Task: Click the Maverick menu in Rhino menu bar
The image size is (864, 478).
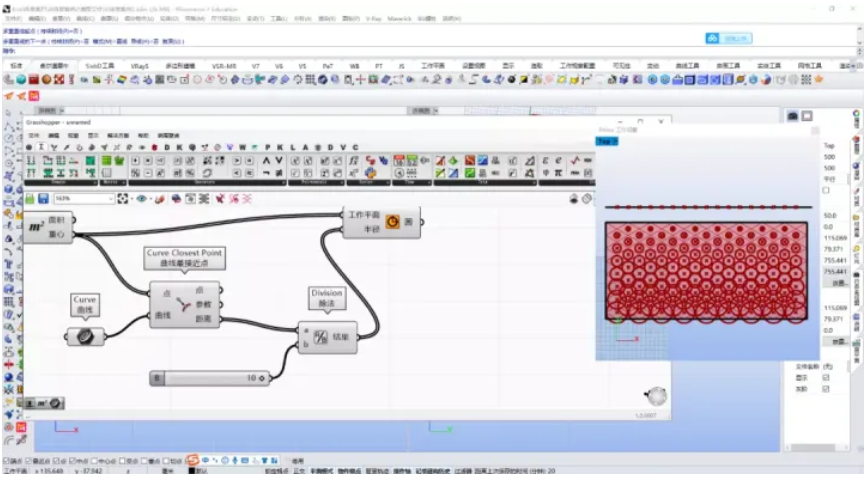Action: coord(401,18)
